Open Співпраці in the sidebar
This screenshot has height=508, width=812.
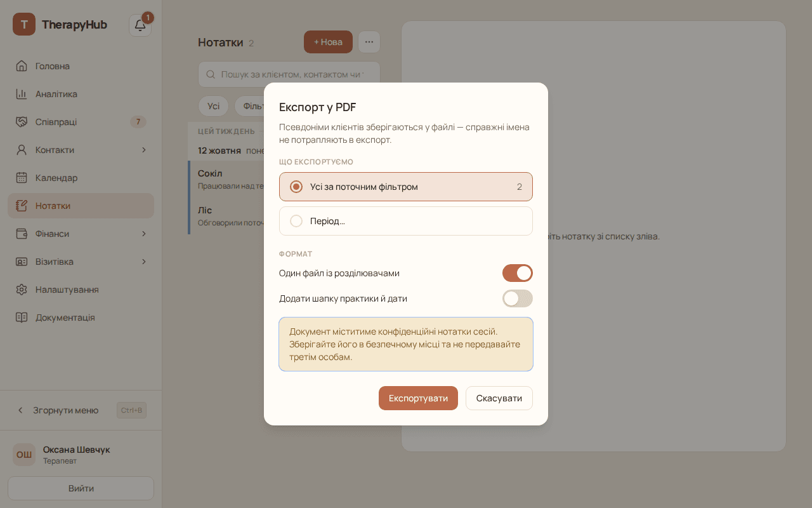pyautogui.click(x=81, y=122)
